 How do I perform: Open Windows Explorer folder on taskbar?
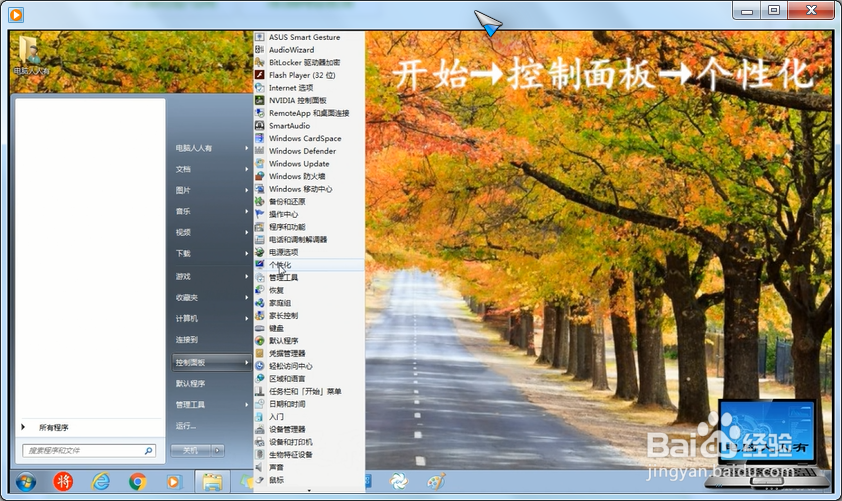(212, 482)
